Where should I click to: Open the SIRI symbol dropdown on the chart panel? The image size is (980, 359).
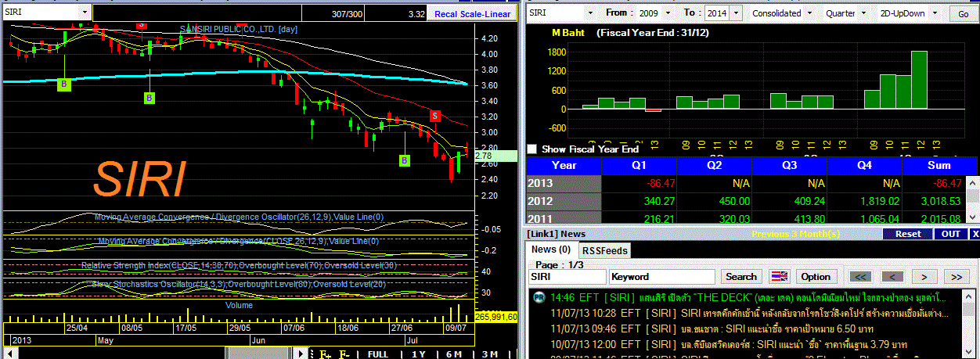coord(84,13)
